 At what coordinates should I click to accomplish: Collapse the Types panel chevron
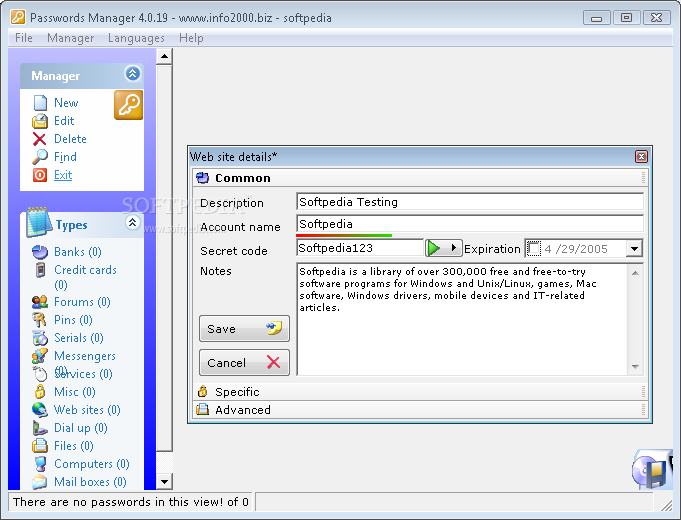pyautogui.click(x=132, y=222)
